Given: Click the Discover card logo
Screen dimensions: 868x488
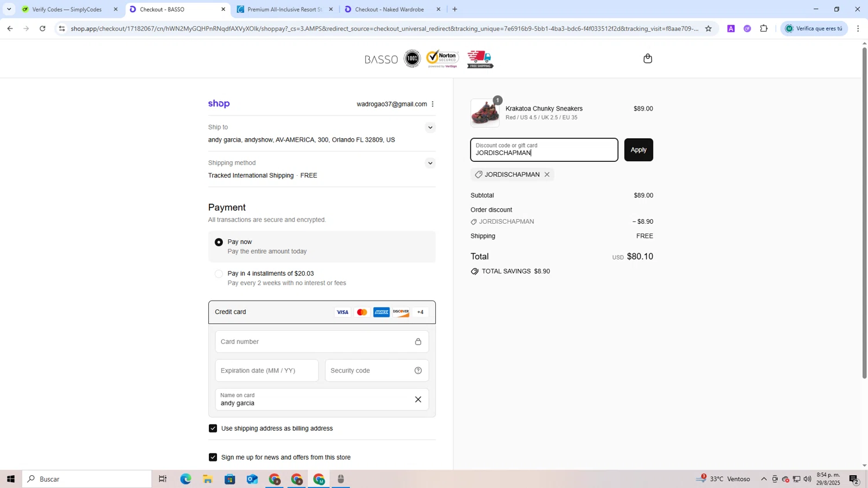Looking at the screenshot, I should (x=401, y=312).
